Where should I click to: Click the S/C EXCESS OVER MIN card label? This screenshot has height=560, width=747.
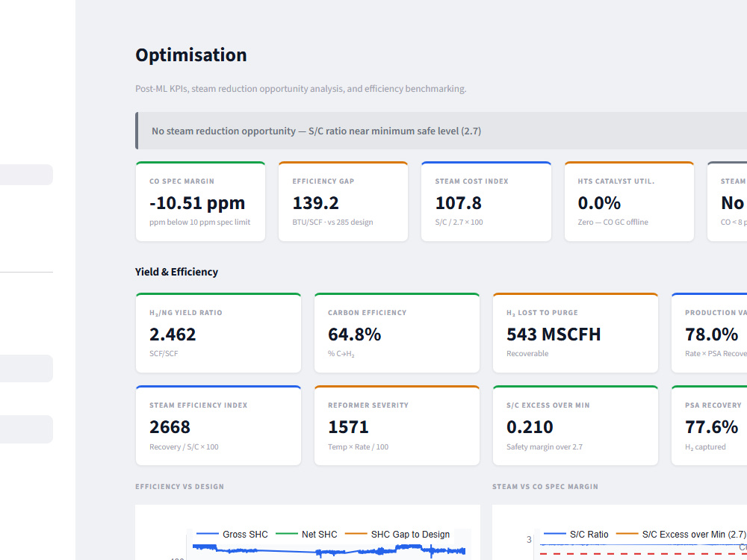point(548,405)
